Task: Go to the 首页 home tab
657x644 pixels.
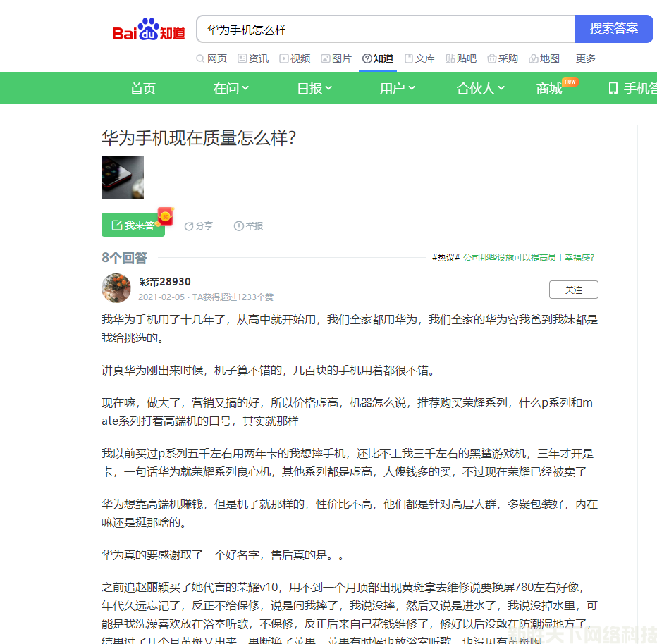Action: coord(143,88)
